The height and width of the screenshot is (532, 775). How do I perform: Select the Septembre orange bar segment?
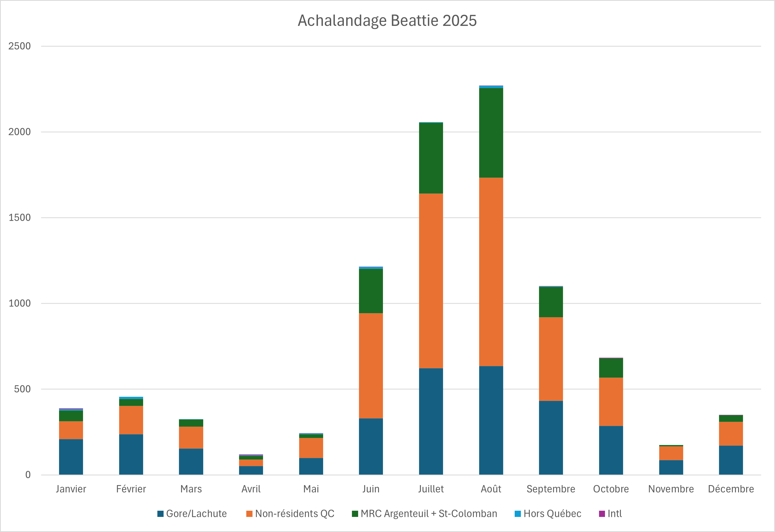[x=551, y=359]
